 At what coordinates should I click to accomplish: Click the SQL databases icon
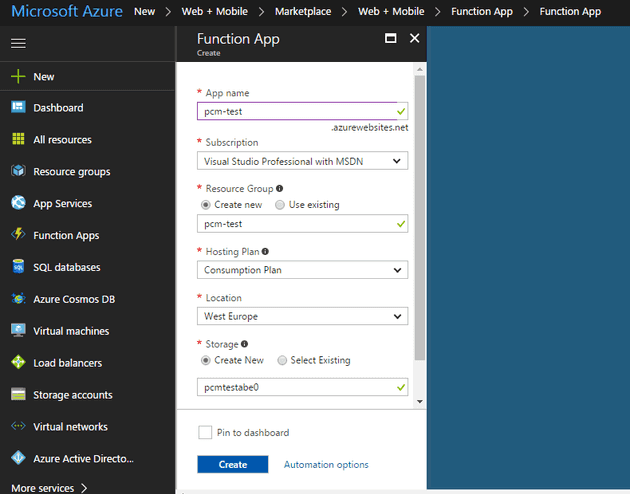coord(18,266)
